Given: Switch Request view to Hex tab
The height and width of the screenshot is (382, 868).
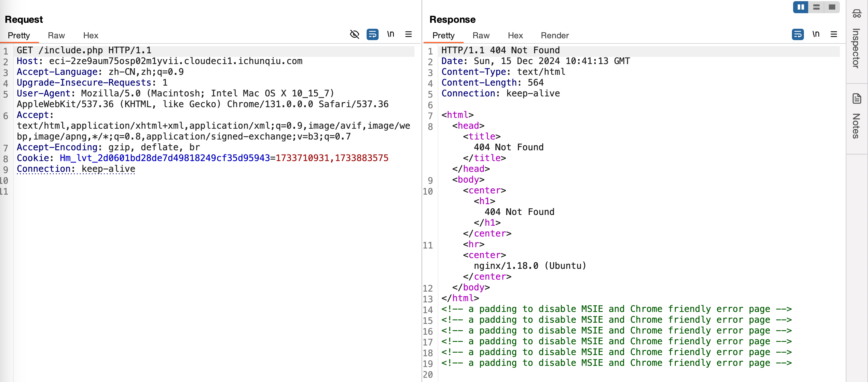Looking at the screenshot, I should coord(91,36).
